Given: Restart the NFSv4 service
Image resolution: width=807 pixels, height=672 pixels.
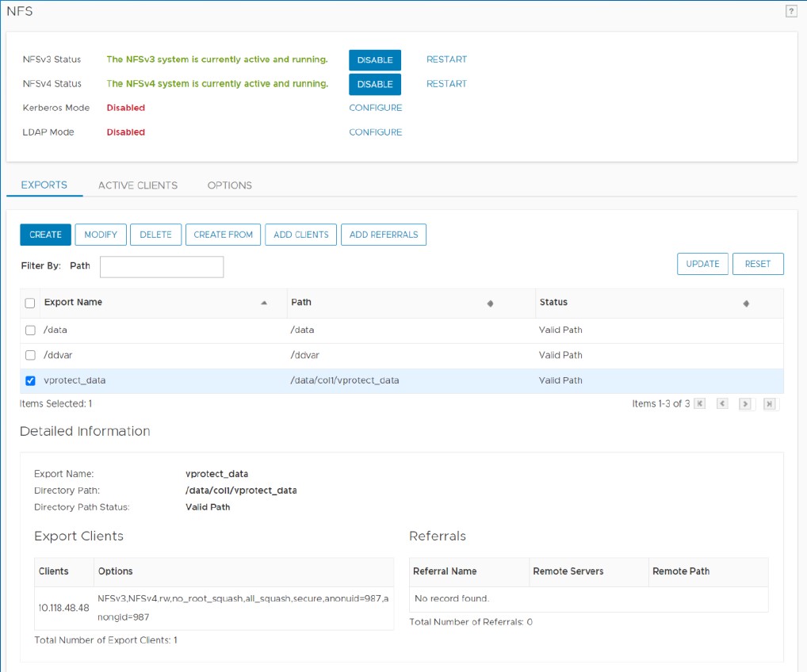Looking at the screenshot, I should pos(446,84).
